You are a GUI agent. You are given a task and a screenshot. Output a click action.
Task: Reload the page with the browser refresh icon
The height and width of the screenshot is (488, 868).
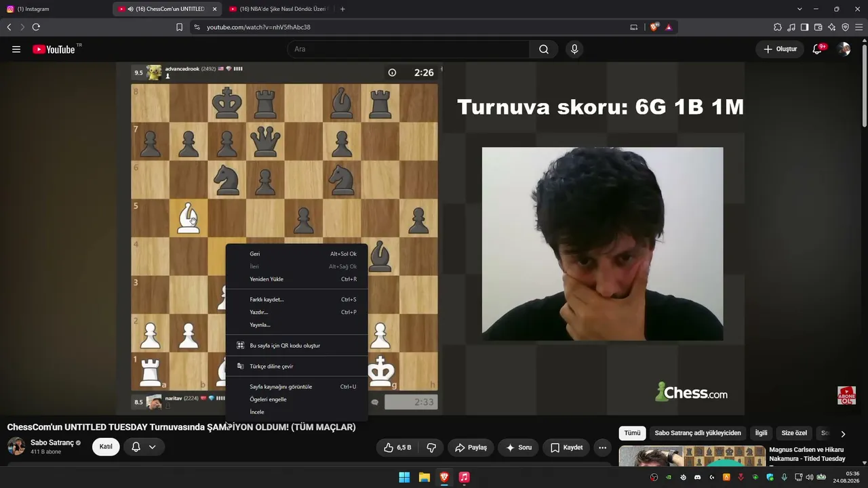36,27
